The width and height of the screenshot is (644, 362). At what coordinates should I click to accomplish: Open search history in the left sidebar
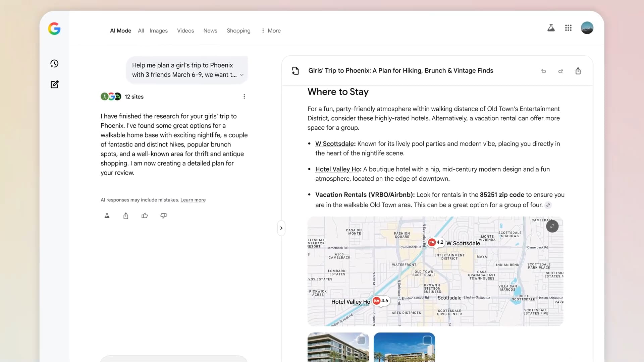pyautogui.click(x=54, y=63)
